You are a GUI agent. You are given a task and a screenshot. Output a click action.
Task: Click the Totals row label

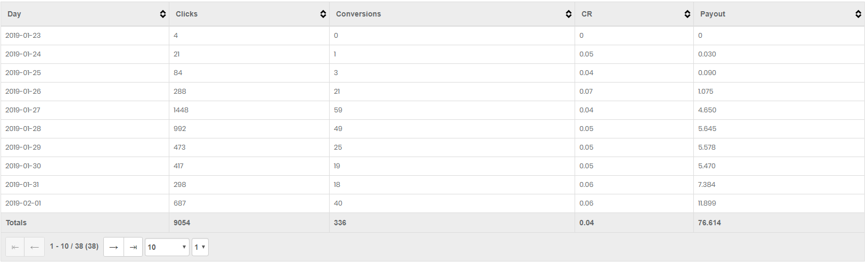coord(16,223)
